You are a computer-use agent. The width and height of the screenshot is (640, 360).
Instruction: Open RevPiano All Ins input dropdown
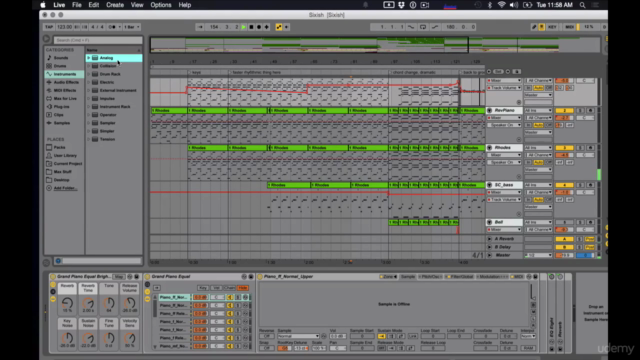pyautogui.click(x=538, y=111)
